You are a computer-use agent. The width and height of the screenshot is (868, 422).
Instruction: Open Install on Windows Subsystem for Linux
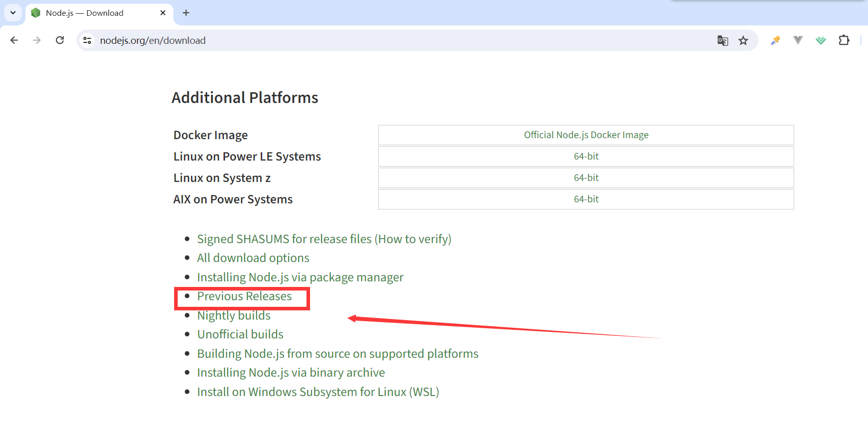(x=318, y=392)
